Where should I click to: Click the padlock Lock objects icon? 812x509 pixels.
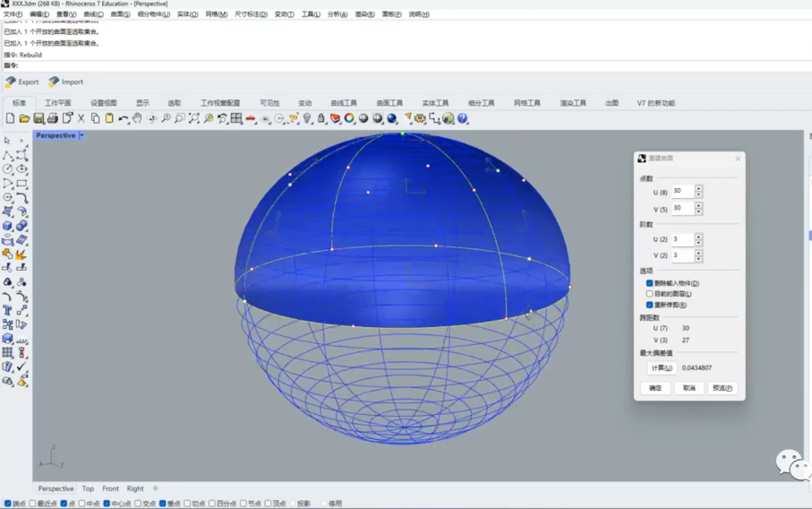321,118
